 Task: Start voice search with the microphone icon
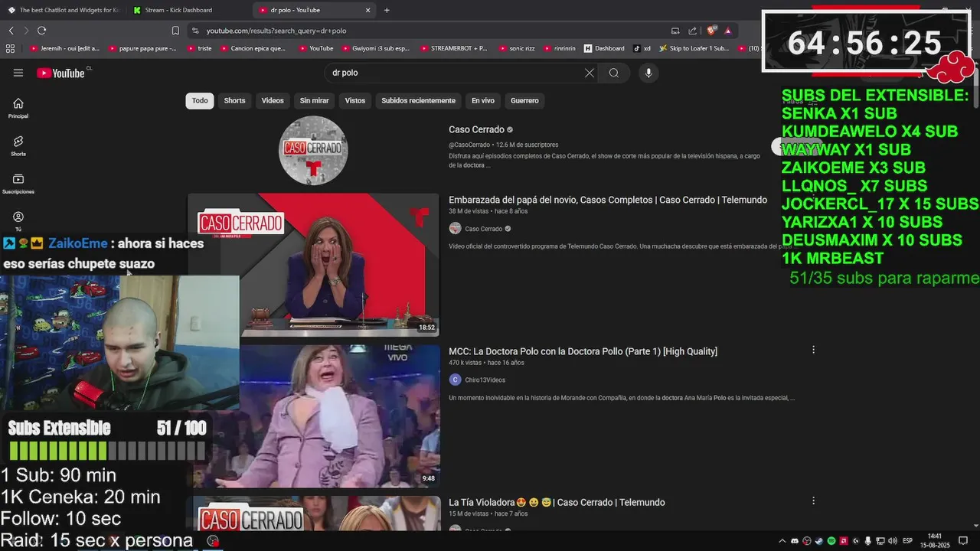648,73
